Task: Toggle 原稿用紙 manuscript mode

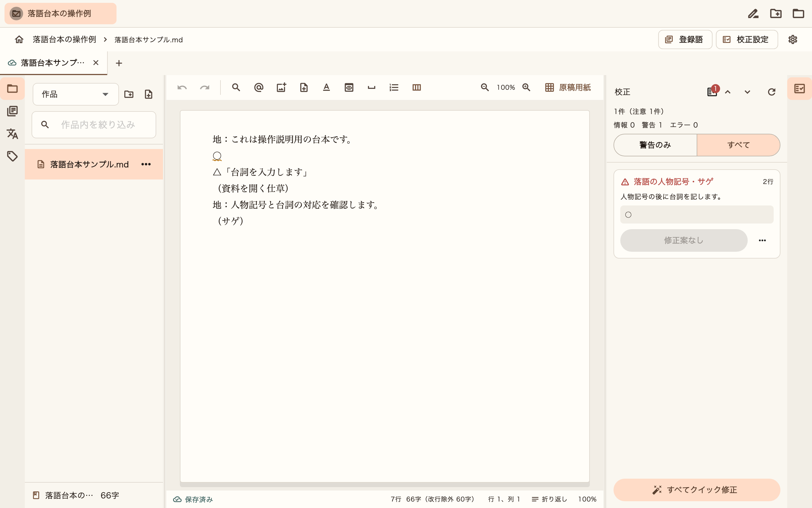Action: (x=568, y=88)
